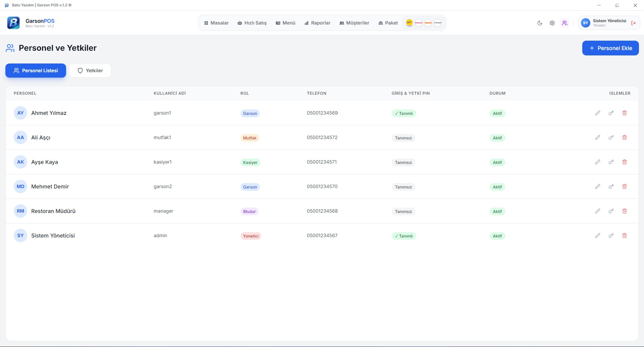This screenshot has height=347, width=644.
Task: Click the key icon for Mehmet Demir
Action: [x=611, y=186]
